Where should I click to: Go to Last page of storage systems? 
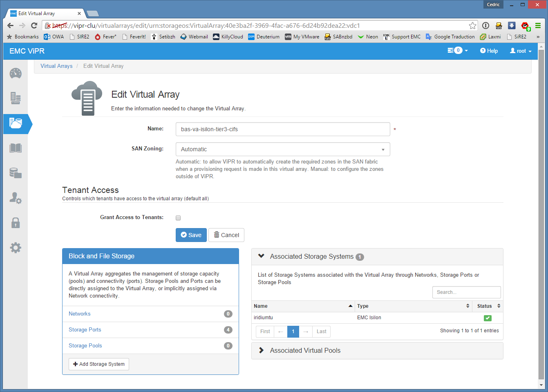point(322,332)
